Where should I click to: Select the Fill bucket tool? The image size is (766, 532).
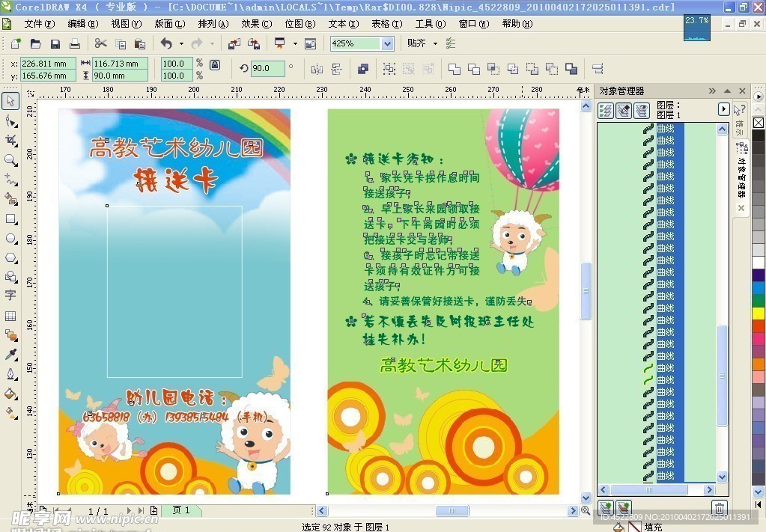(x=10, y=394)
